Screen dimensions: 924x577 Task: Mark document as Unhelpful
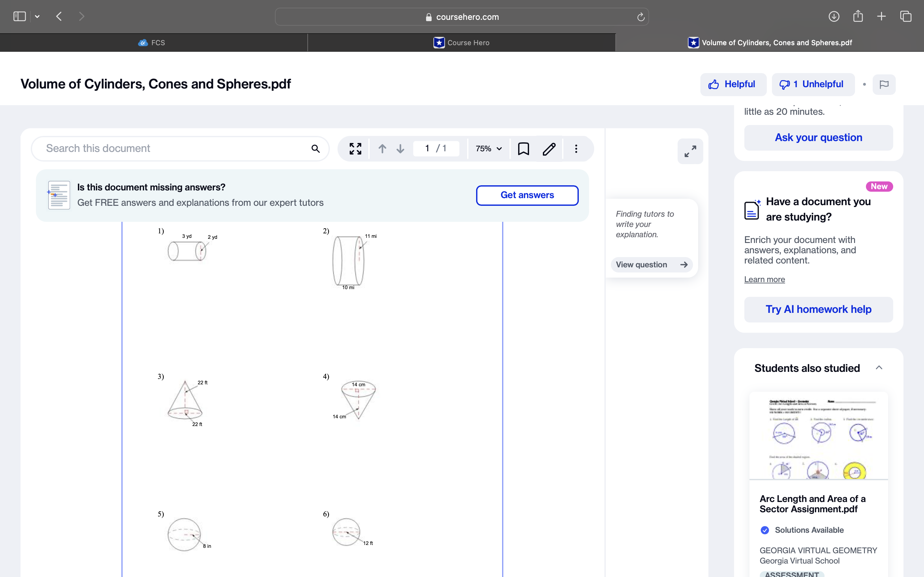[813, 84]
